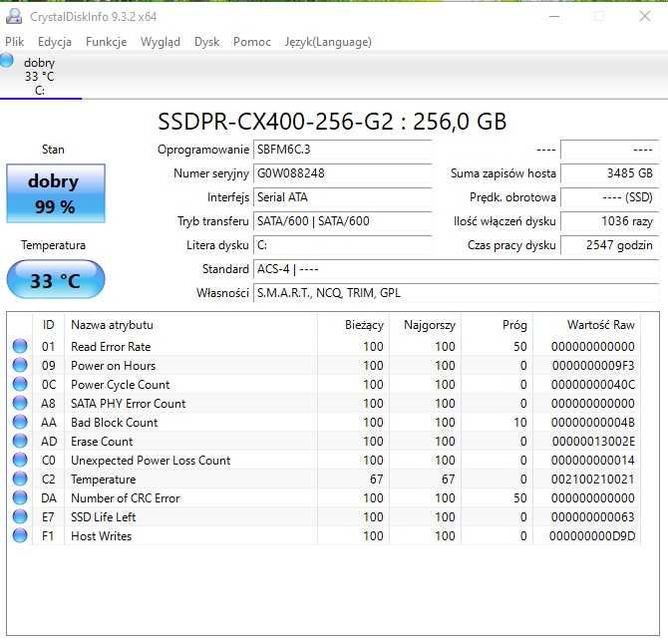
Task: Click the Interfejs field Serial ATA
Action: (x=343, y=197)
